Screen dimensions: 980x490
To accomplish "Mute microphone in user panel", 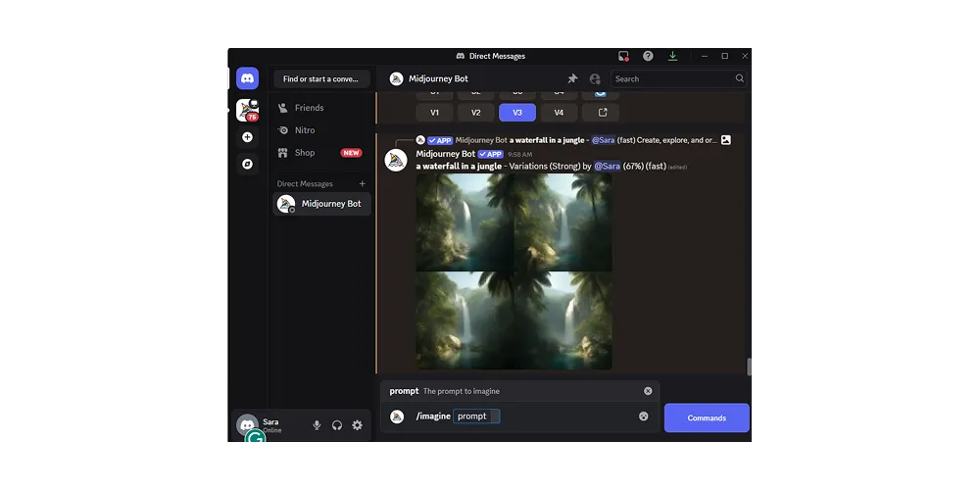I will 317,425.
